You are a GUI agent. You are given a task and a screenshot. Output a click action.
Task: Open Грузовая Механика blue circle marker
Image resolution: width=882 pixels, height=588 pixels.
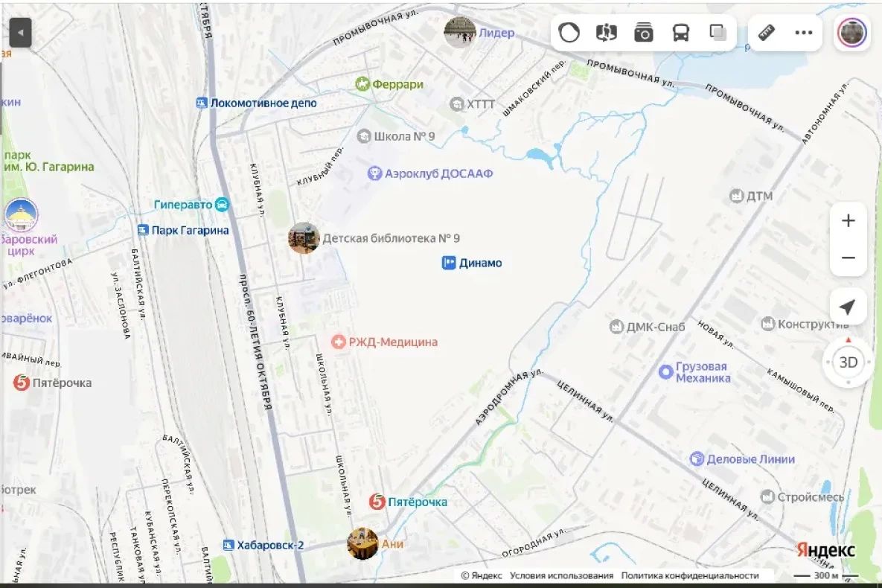click(665, 372)
